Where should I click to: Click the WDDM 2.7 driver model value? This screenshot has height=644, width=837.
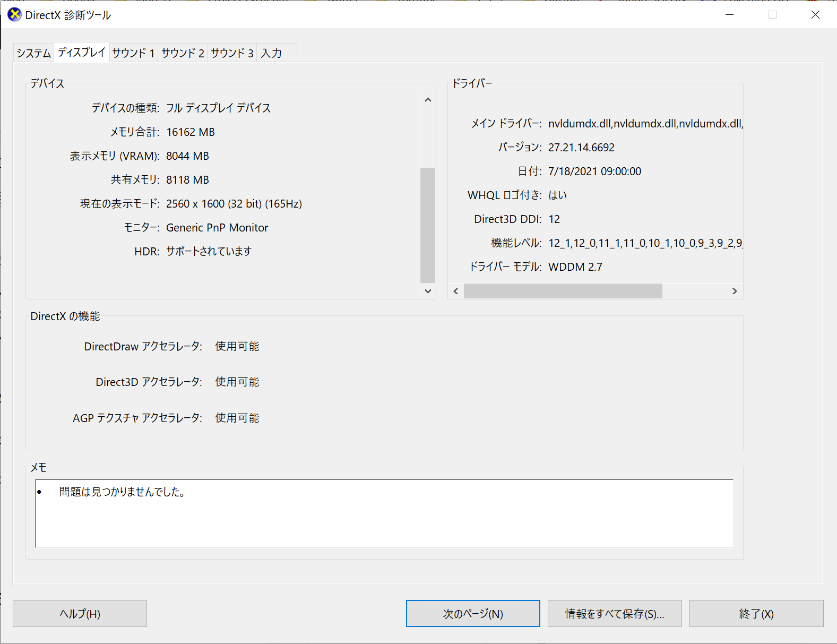pos(575,267)
